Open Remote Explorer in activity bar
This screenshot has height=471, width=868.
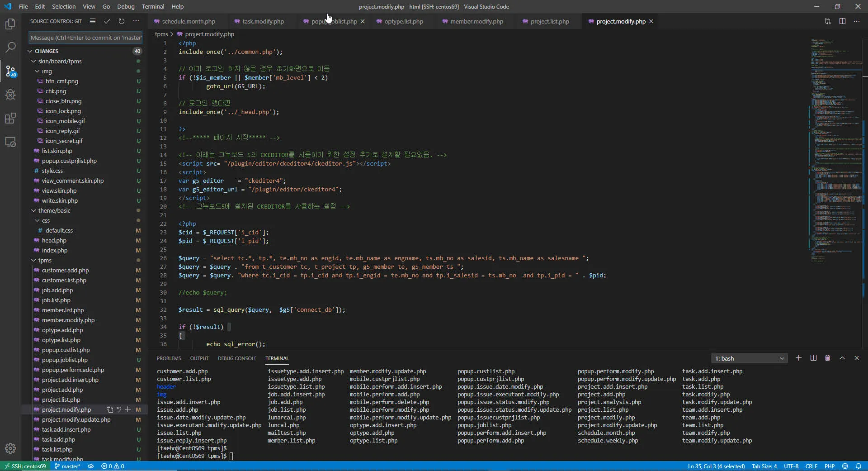click(x=10, y=142)
